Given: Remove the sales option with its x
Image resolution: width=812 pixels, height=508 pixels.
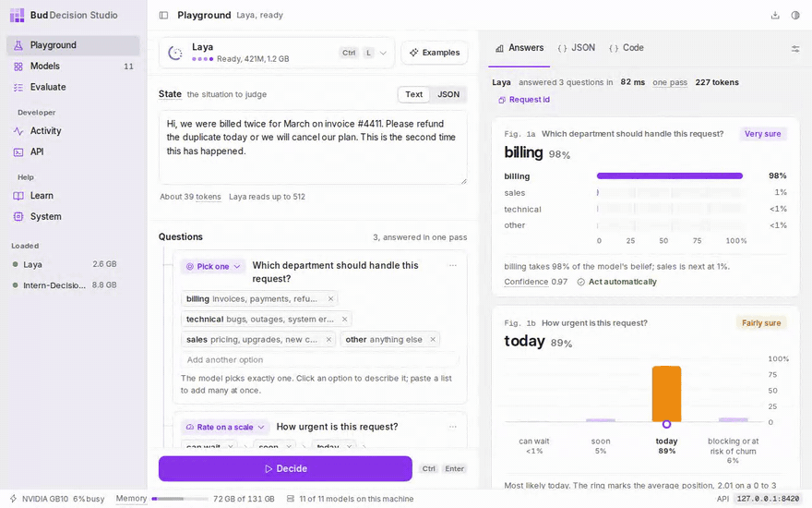Looking at the screenshot, I should tap(328, 340).
